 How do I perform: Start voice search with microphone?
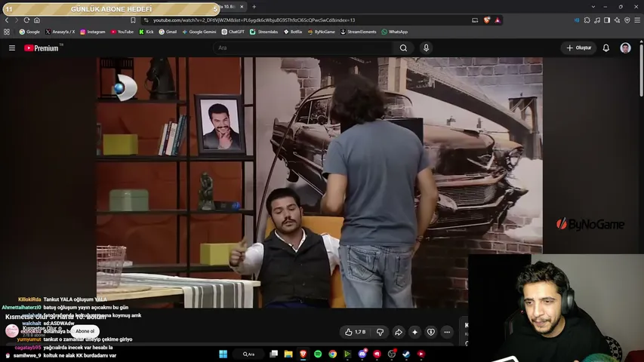[426, 48]
